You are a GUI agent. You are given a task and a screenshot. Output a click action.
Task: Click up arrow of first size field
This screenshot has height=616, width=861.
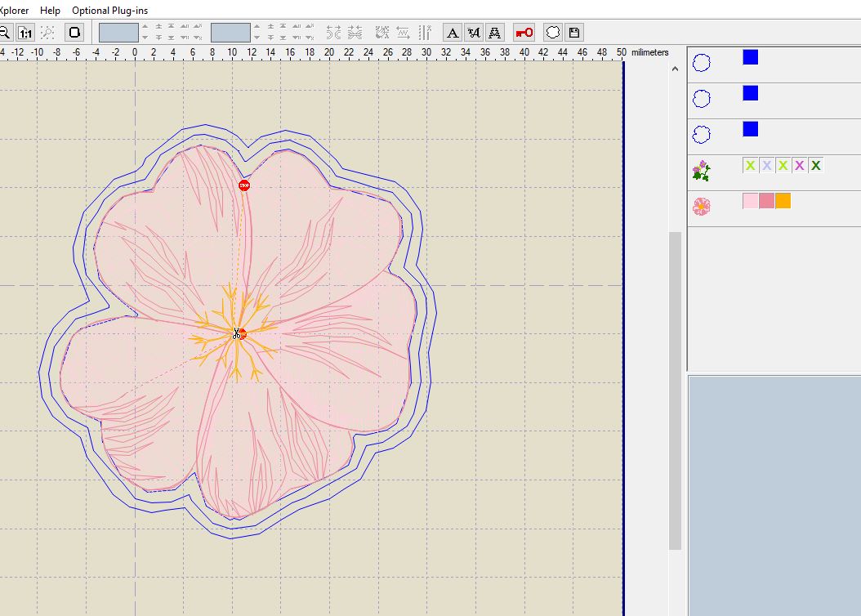point(145,27)
